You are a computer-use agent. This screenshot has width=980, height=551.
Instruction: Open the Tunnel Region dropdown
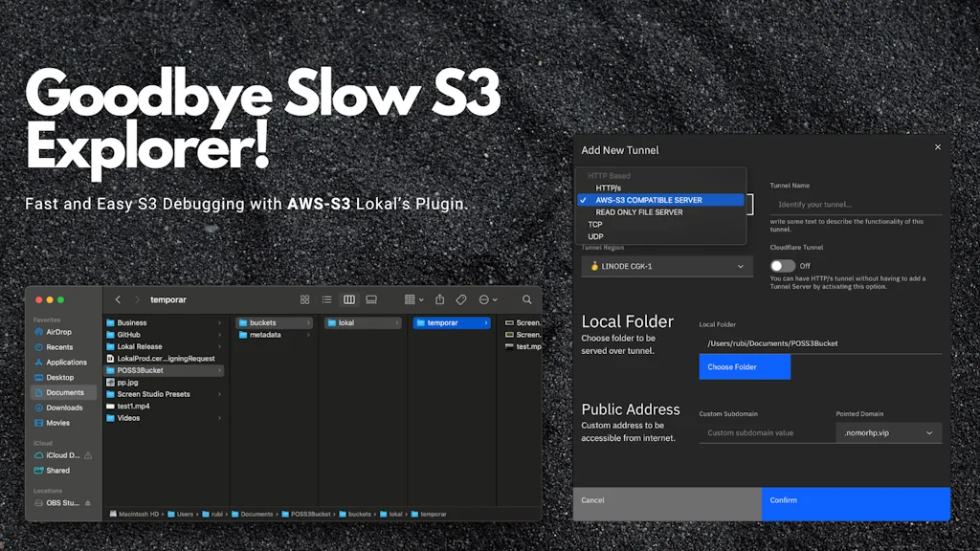click(x=666, y=266)
